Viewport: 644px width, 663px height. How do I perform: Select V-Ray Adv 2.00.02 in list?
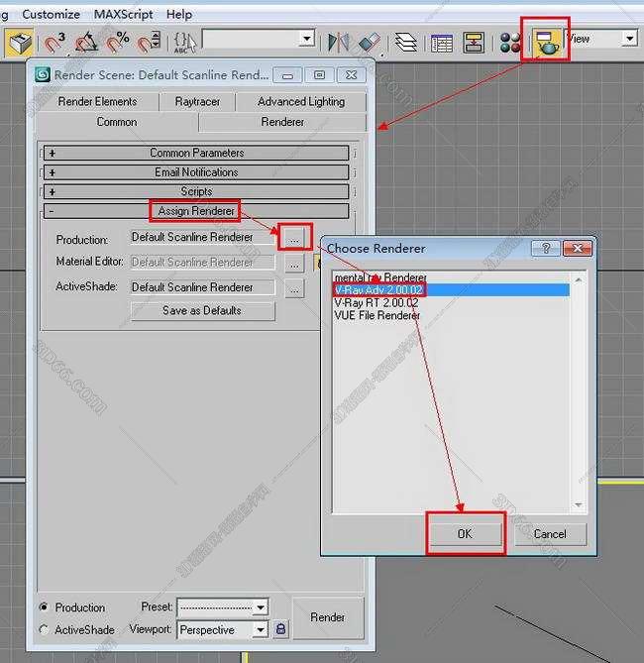pyautogui.click(x=451, y=290)
